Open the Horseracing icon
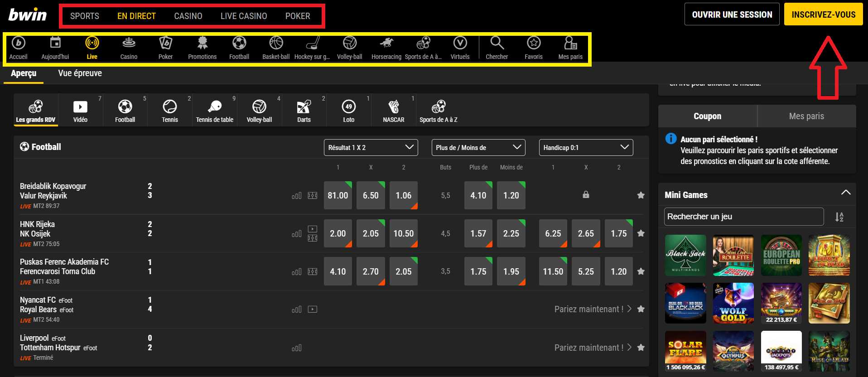 pyautogui.click(x=386, y=48)
